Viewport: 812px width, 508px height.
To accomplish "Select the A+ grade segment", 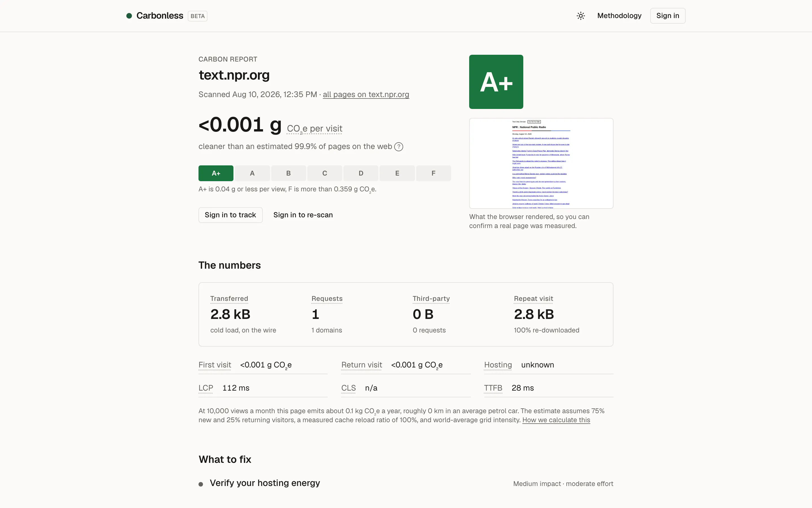I will point(216,173).
